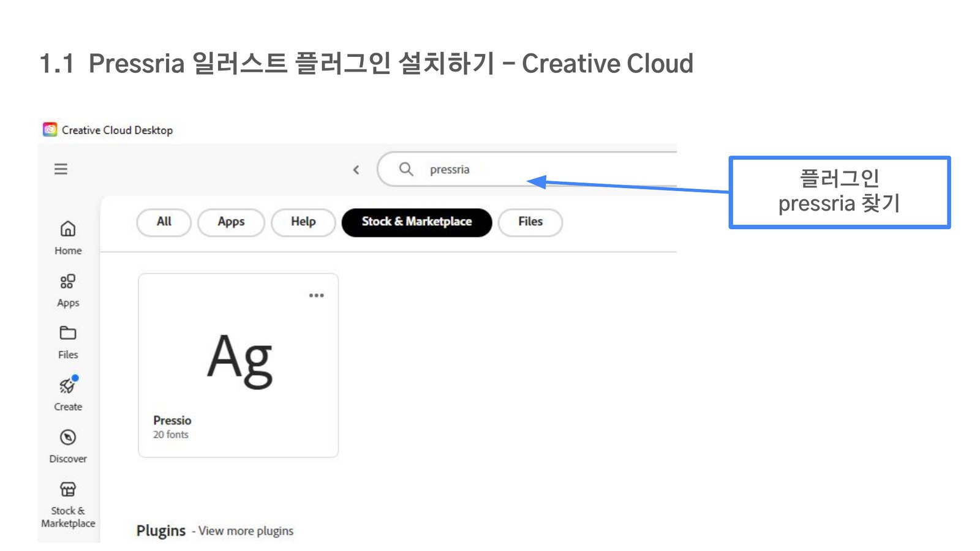Click the 20 fonts label

tap(171, 435)
